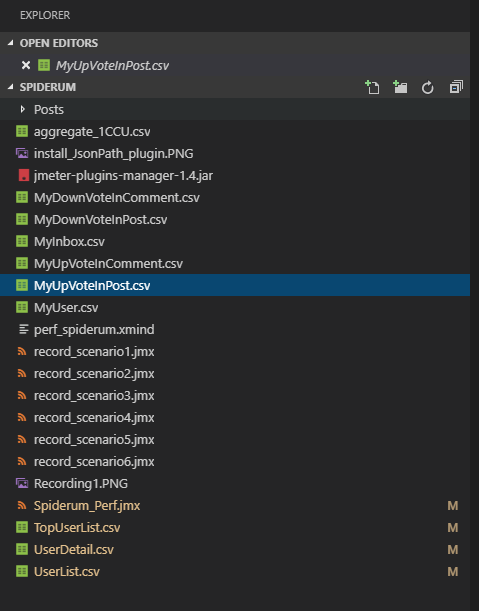Screen dimensions: 479x611
Task: Click the jmeter-plugins-manager jar file icon
Action: click(x=23, y=175)
